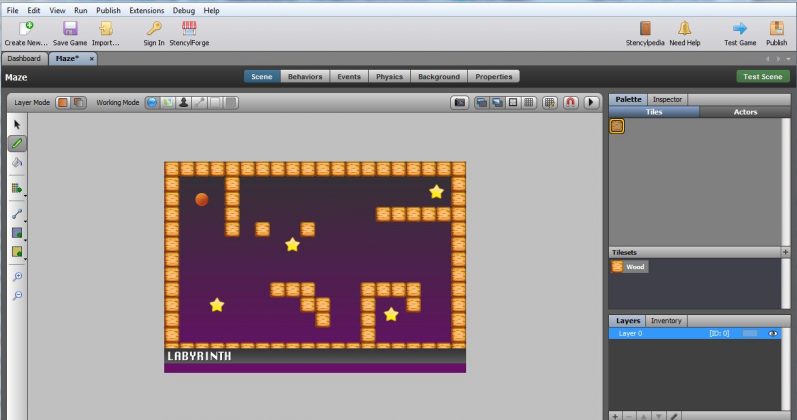
Task: Switch to the Inventory tab
Action: coord(666,321)
